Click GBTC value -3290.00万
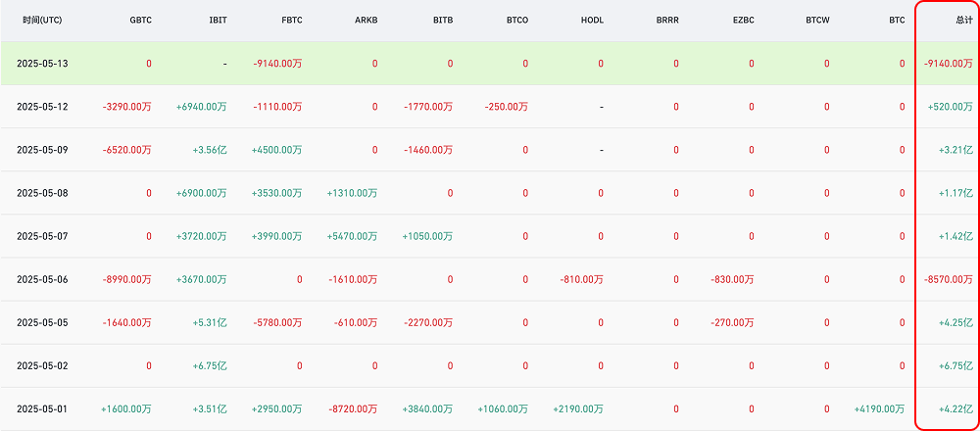 click(x=126, y=107)
